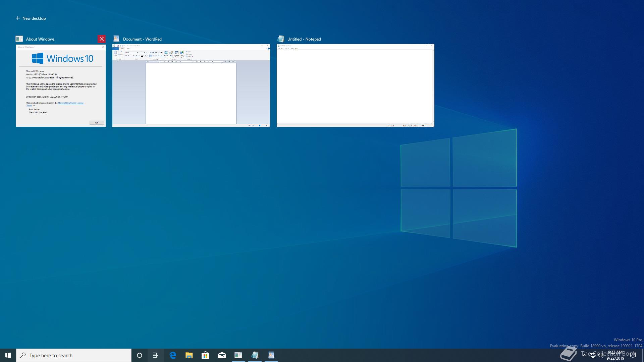Open Cortana from the taskbar

tap(140, 355)
